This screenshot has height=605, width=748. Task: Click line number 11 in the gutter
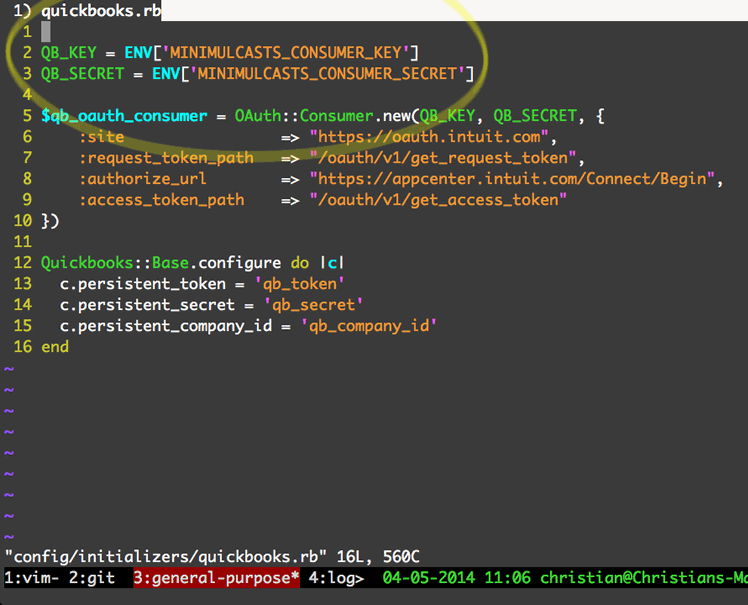click(x=22, y=242)
